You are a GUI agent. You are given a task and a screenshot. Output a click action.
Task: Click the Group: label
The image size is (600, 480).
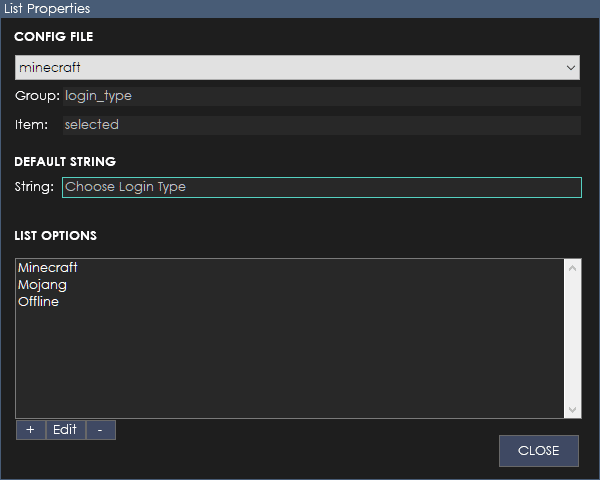click(37, 96)
